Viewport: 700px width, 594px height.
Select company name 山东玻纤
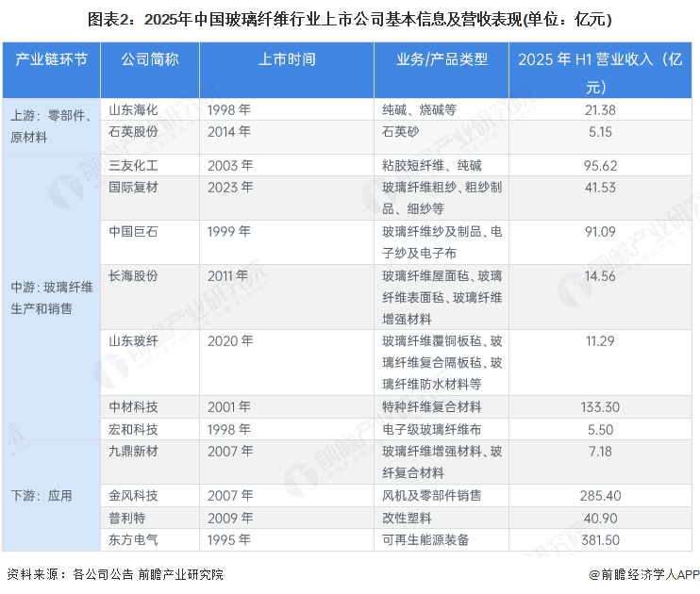pyautogui.click(x=133, y=341)
